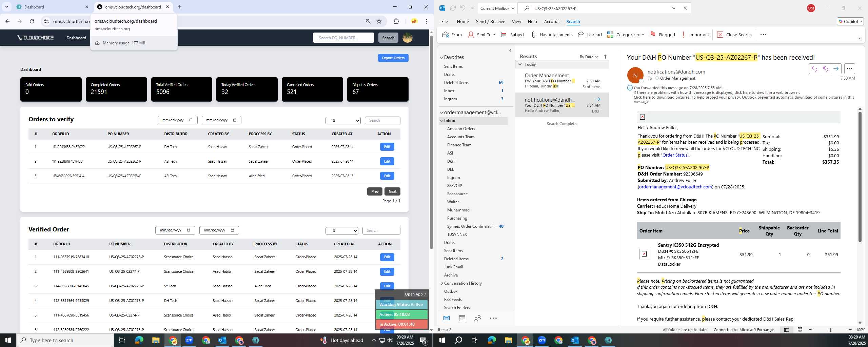Click the browser zoom magnifier icon

click(x=368, y=21)
